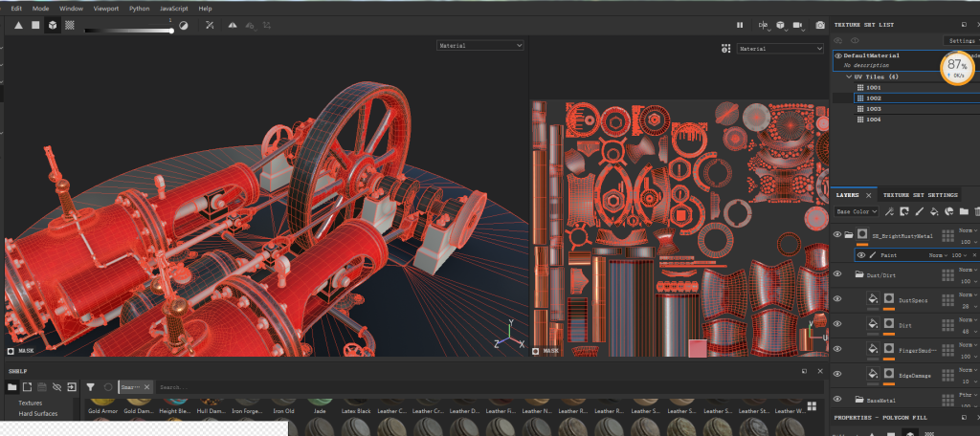This screenshot has width=980, height=436.
Task: Select Hard Surfaces category in Shelf
Action: (x=38, y=413)
